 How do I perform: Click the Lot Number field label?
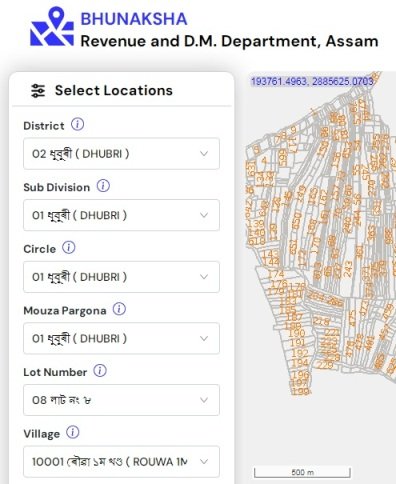[55, 372]
